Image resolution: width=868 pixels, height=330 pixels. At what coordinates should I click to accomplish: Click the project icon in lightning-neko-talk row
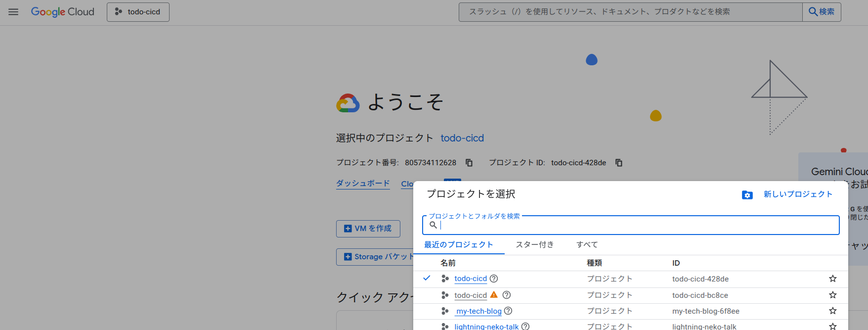click(445, 327)
